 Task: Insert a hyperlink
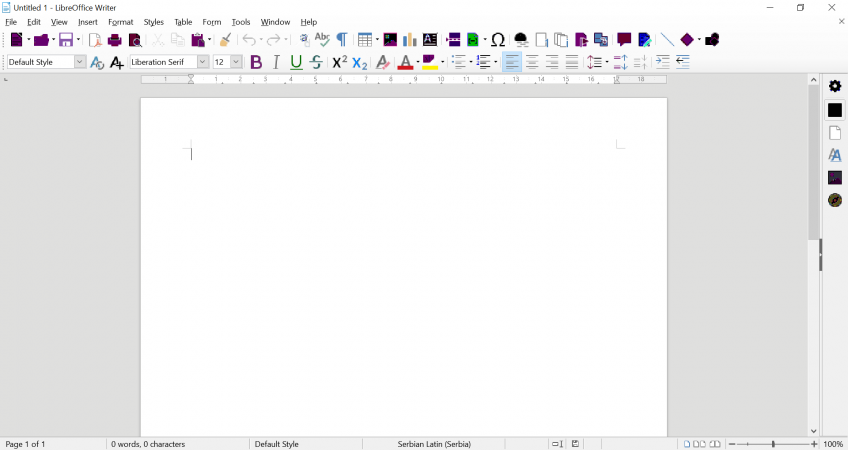pos(521,39)
